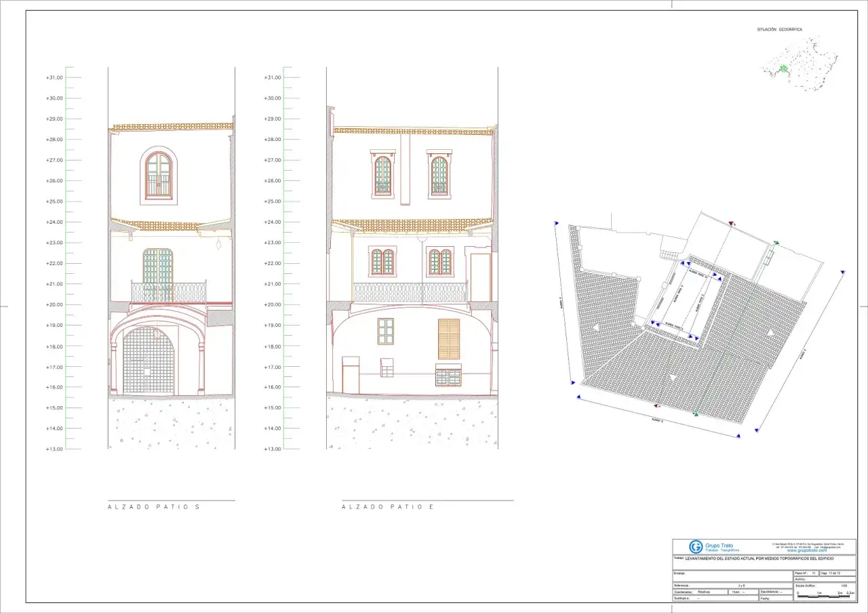The height and width of the screenshot is (613, 868).
Task: Click the 'Grupo Trato' company name
Action: pyautogui.click(x=719, y=546)
